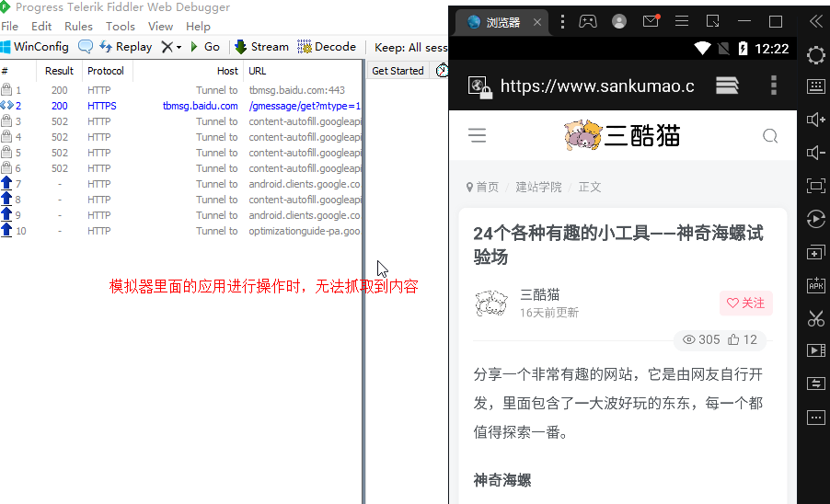Toggle the Decode option in toolbar
The image size is (830, 504).
327,47
